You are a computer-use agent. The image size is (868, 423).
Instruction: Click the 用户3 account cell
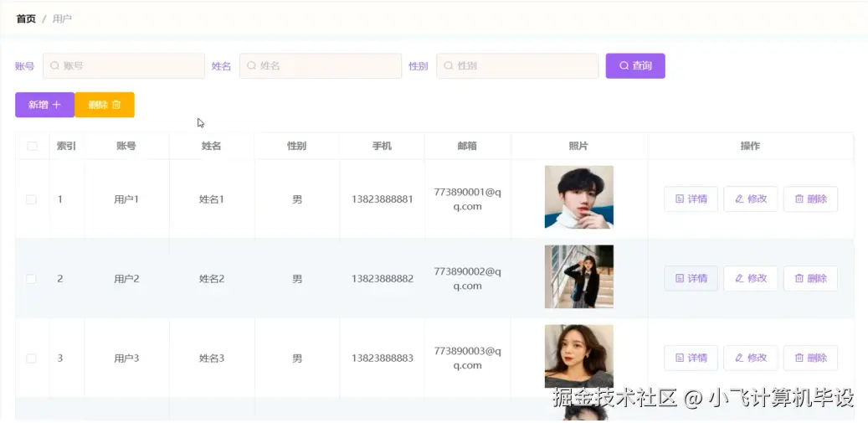click(x=126, y=359)
